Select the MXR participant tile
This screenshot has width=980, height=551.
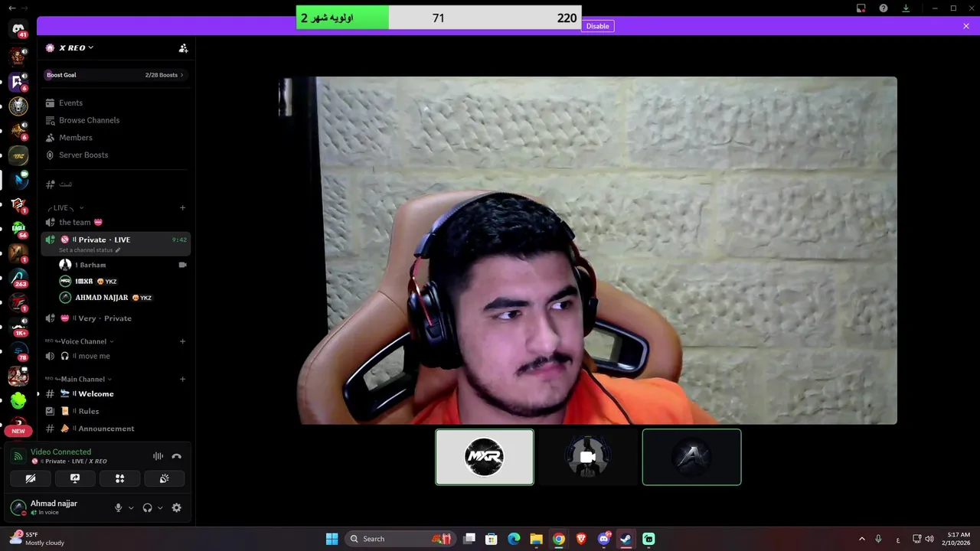(485, 457)
